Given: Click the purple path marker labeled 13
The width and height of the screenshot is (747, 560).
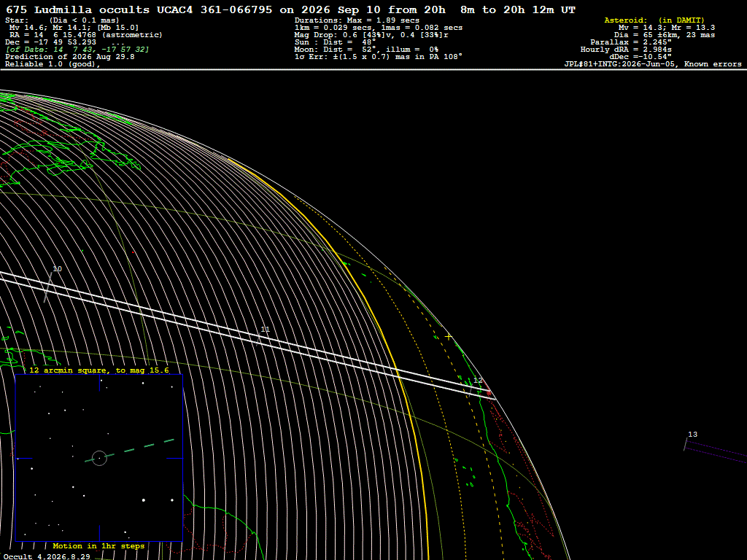Looking at the screenshot, I should click(692, 435).
